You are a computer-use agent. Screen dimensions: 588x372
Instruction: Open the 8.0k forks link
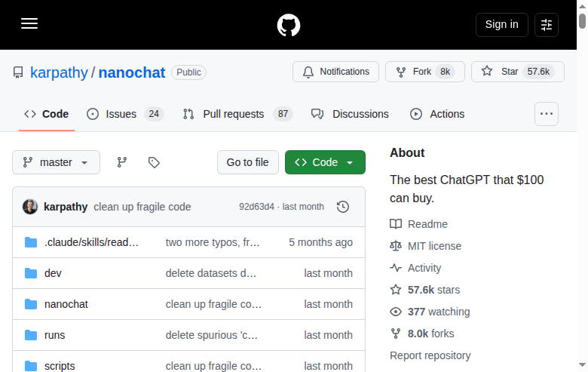click(x=430, y=334)
